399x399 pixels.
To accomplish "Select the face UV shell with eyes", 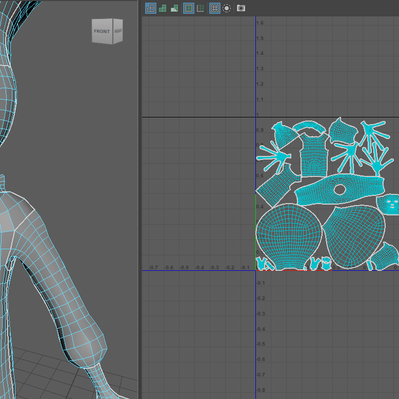I will [388, 204].
